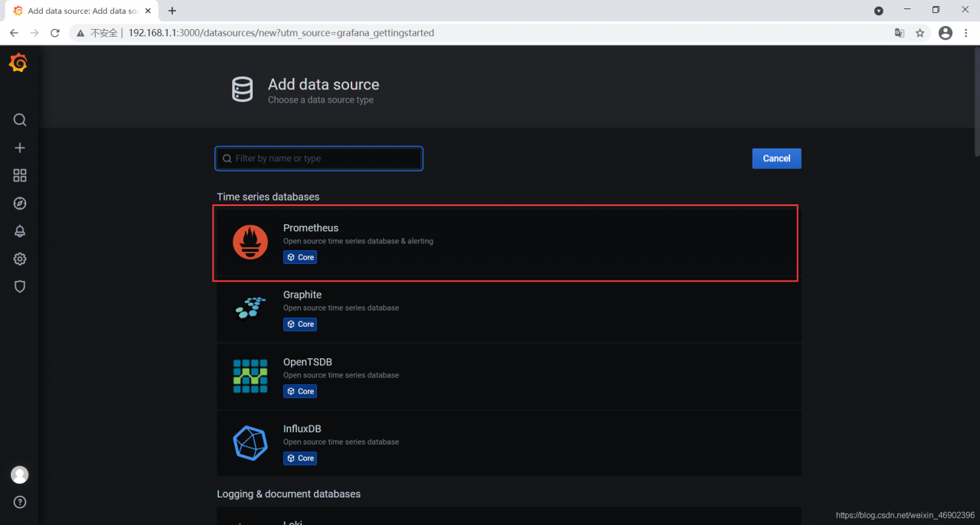Click the Core badge under Graphite
980x525 pixels.
pyautogui.click(x=300, y=324)
